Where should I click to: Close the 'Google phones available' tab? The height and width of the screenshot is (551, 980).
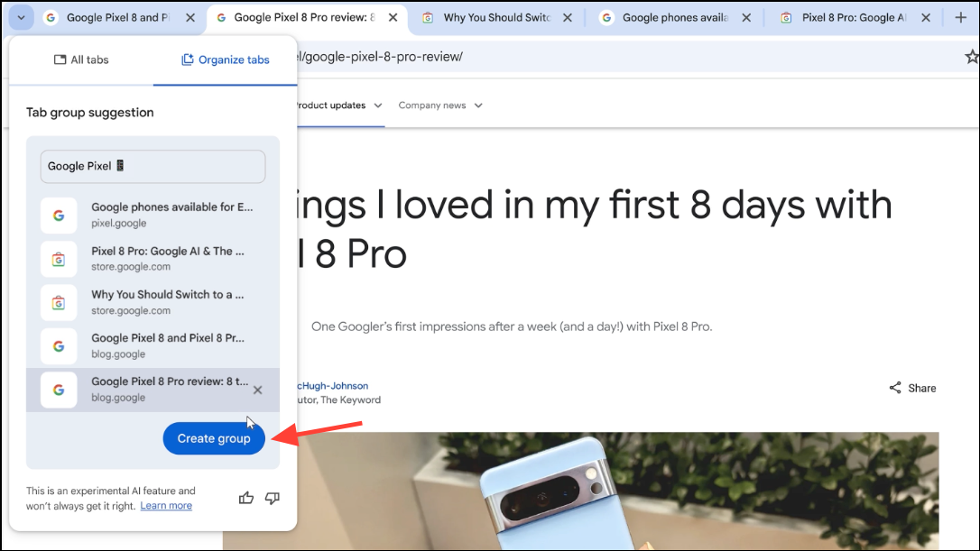[x=746, y=17]
